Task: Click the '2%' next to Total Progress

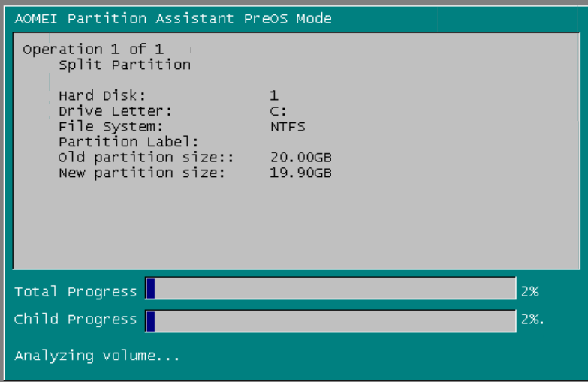Action: 530,291
